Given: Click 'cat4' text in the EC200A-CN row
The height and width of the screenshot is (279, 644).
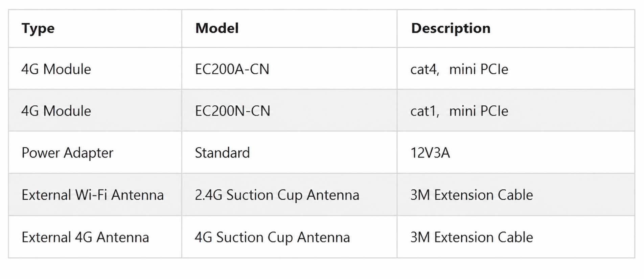Looking at the screenshot, I should (424, 69).
